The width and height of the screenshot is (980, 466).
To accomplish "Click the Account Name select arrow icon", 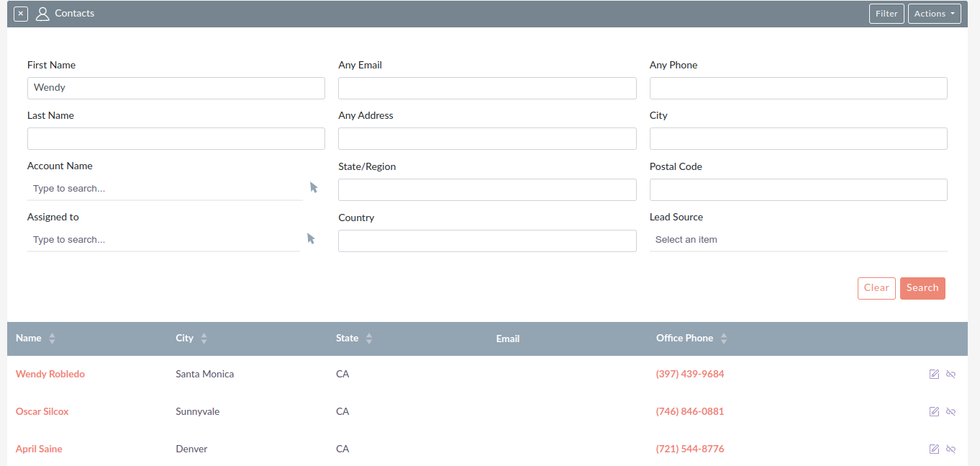I will click(x=314, y=187).
